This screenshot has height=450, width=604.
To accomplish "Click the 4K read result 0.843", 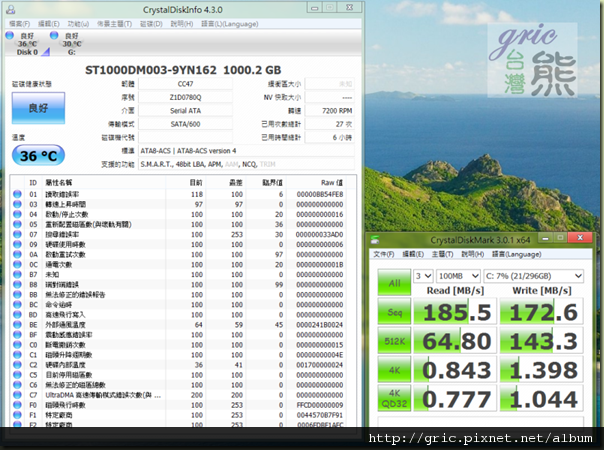I will 455,370.
